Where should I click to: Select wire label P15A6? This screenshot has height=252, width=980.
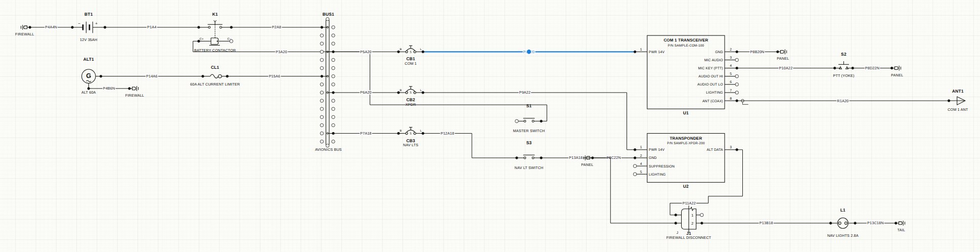tap(275, 76)
